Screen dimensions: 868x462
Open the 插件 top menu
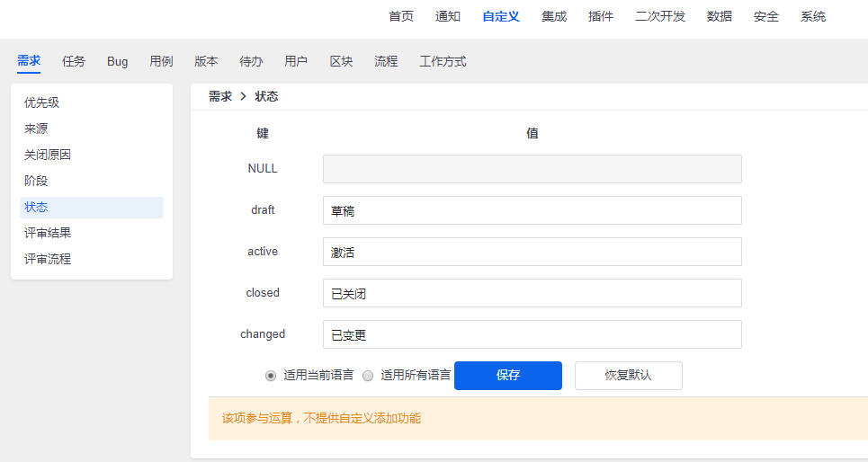[x=601, y=16]
